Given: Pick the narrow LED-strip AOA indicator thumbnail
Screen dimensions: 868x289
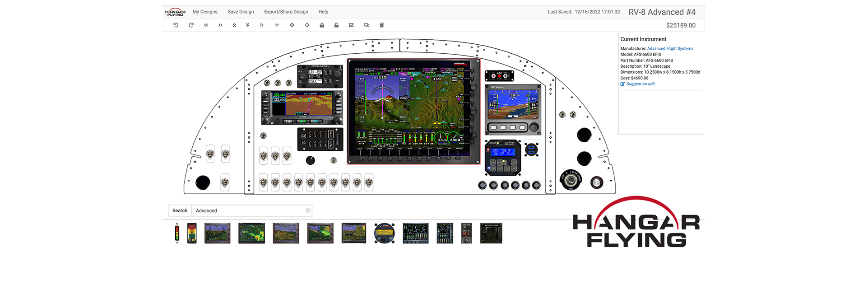Looking at the screenshot, I should tap(177, 233).
